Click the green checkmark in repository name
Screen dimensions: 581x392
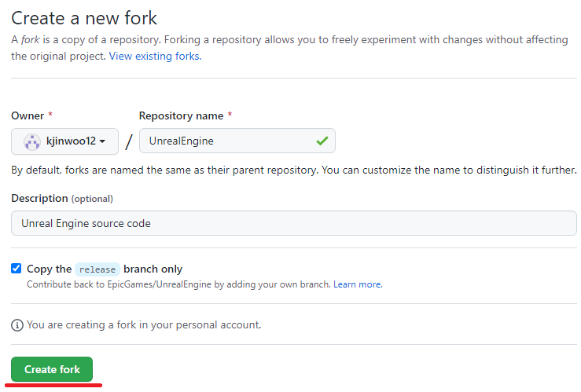[322, 141]
